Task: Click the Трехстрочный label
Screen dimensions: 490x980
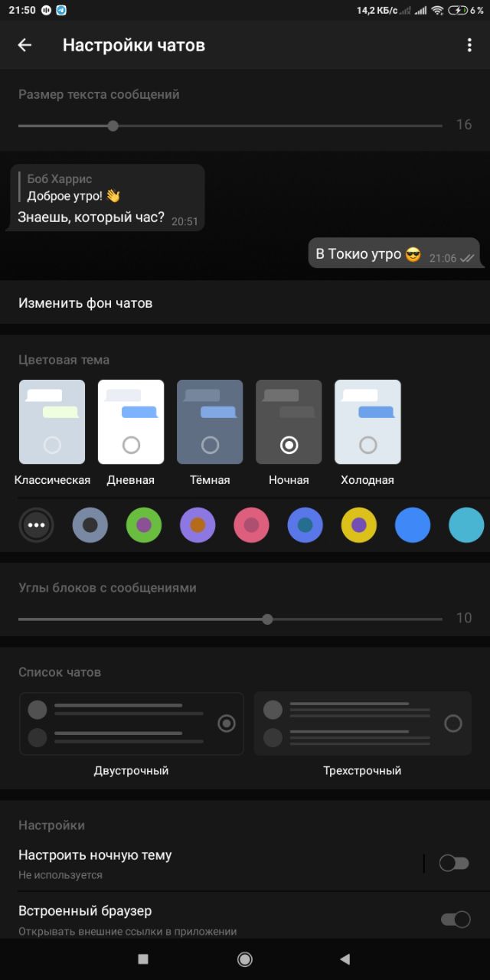Action: click(362, 771)
